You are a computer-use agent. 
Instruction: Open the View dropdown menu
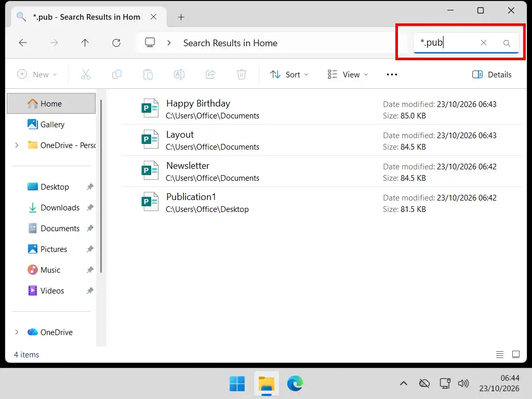(348, 74)
